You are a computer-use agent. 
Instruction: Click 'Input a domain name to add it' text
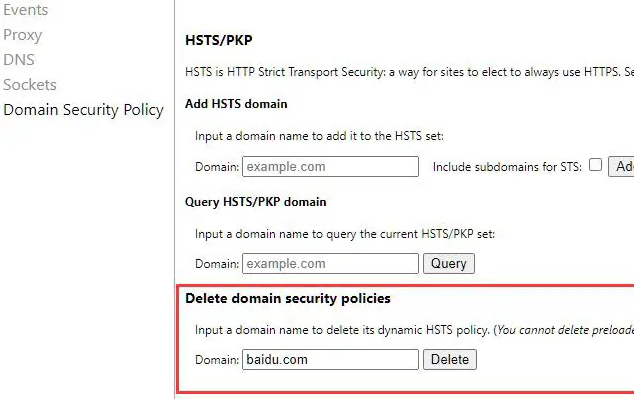click(x=319, y=136)
